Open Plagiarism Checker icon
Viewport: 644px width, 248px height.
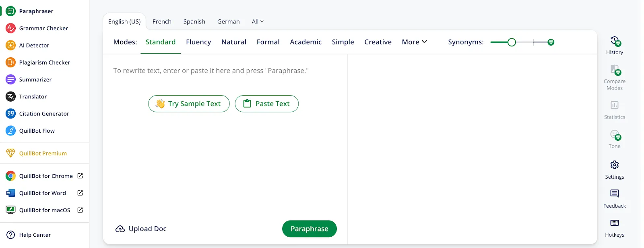pyautogui.click(x=10, y=63)
